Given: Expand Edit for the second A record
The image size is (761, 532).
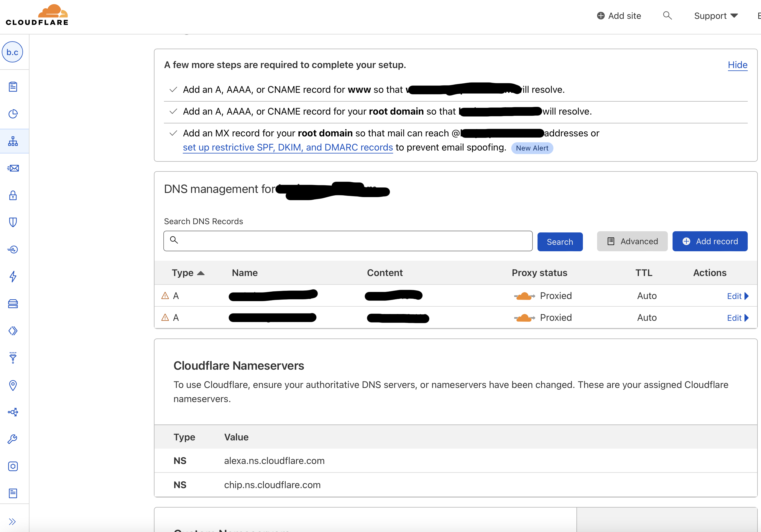Looking at the screenshot, I should tap(737, 318).
